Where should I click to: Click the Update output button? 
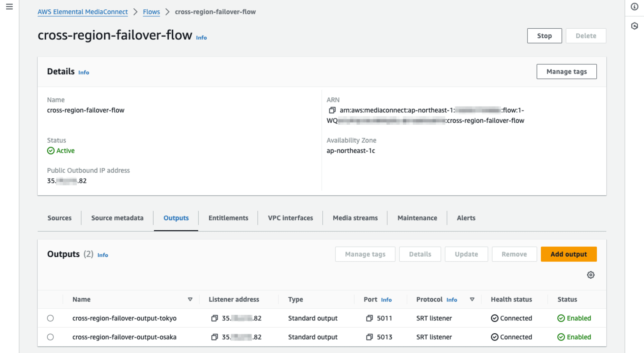[x=466, y=254]
